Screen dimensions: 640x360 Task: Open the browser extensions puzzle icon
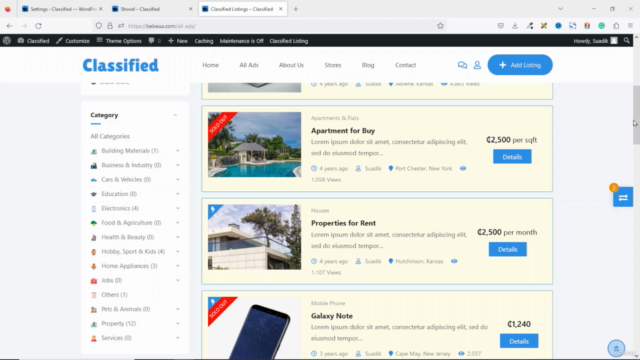click(x=616, y=26)
